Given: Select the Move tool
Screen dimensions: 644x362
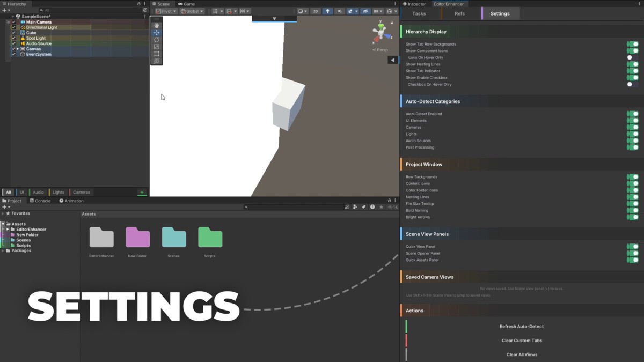Looking at the screenshot, I should tap(157, 32).
